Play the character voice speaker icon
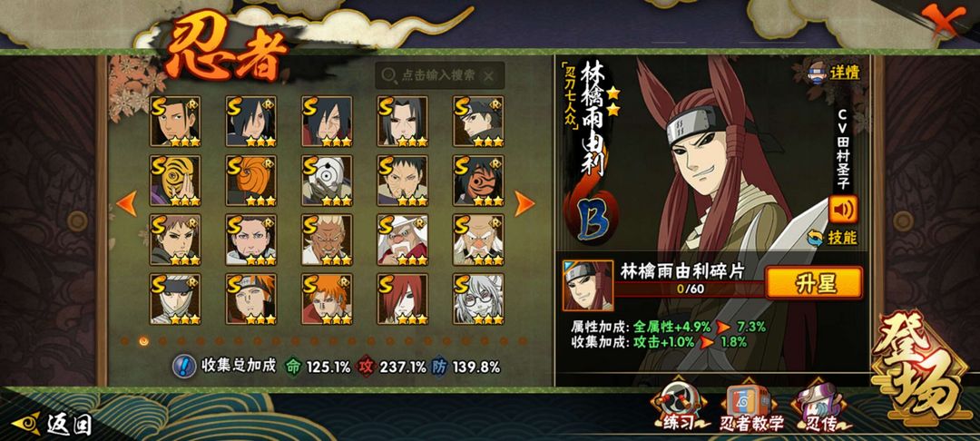Screen dimensions: 980x441 [x=843, y=210]
